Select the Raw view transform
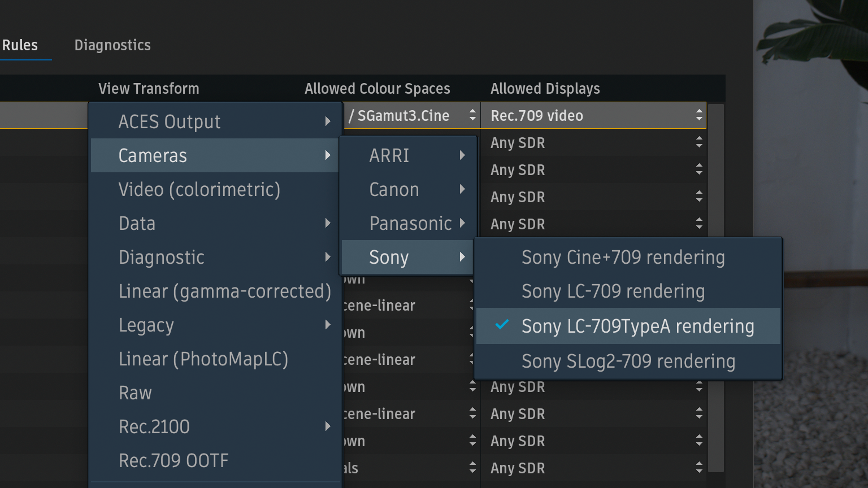868x488 pixels. click(x=215, y=393)
